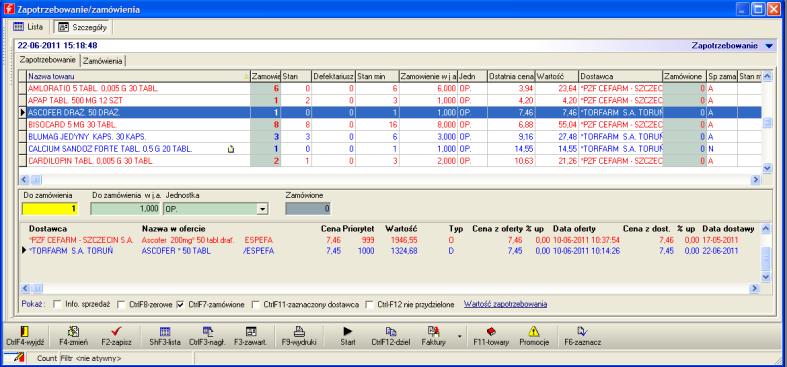This screenshot has height=367, width=787.
Task: Click the upper grid scroll-right arrow
Action: (x=755, y=179)
